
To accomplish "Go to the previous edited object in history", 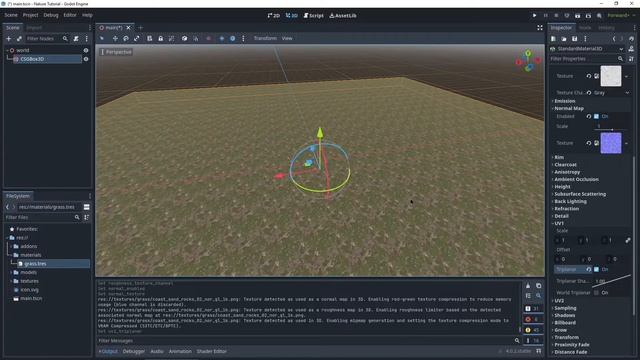I will (x=614, y=39).
